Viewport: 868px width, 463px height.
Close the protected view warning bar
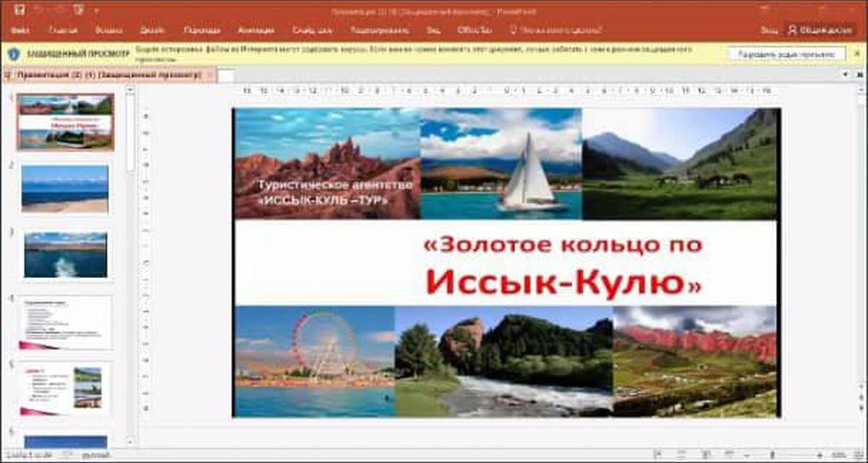857,54
